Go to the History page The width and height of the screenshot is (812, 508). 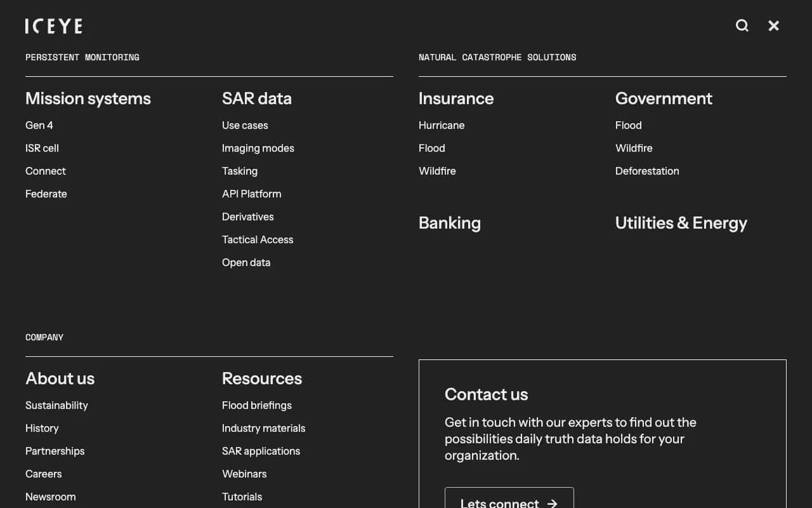pos(42,428)
